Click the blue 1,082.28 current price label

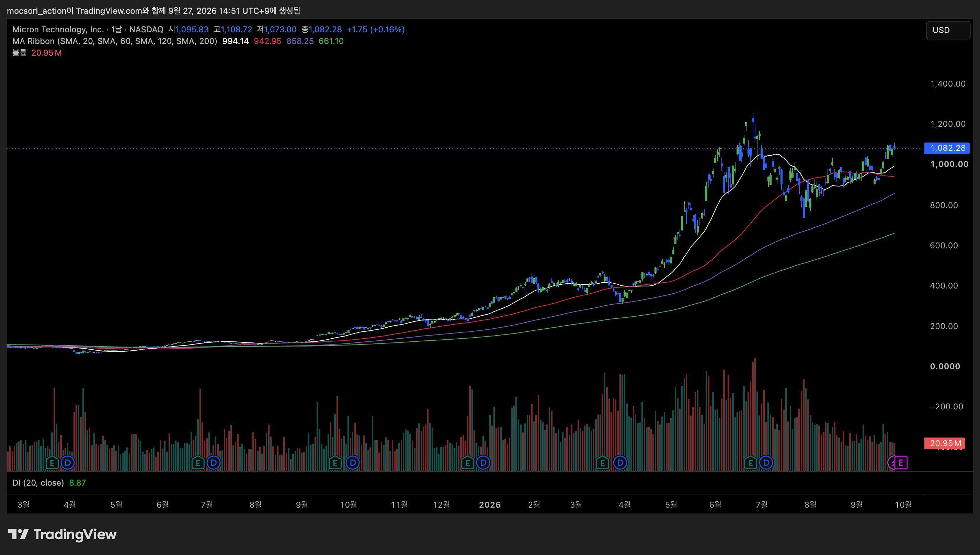pyautogui.click(x=947, y=148)
